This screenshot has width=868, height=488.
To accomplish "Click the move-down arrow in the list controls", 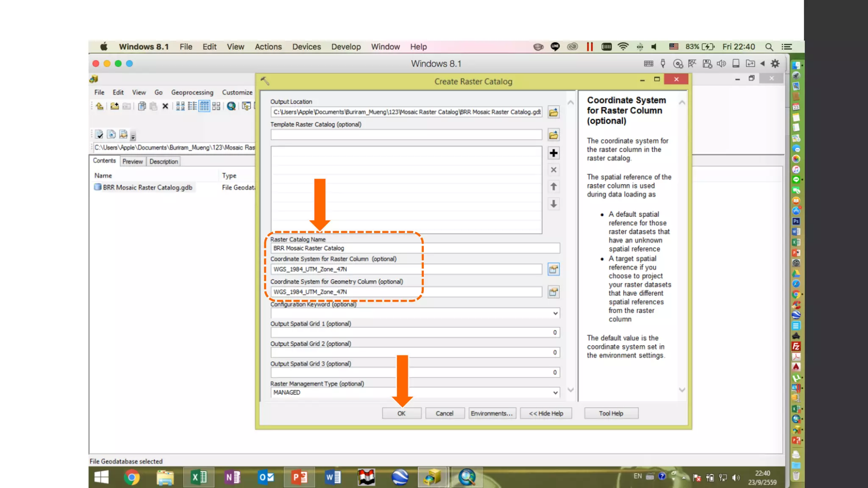I will pos(554,204).
